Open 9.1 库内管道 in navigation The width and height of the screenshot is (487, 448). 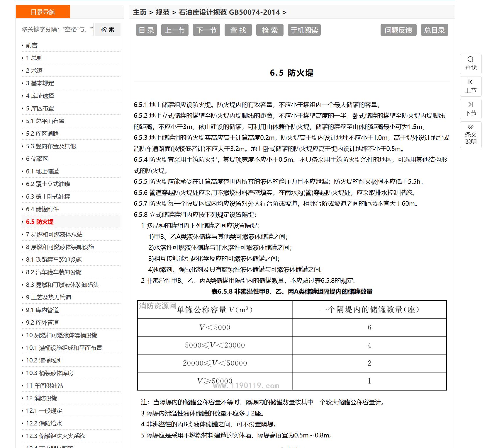[42, 310]
